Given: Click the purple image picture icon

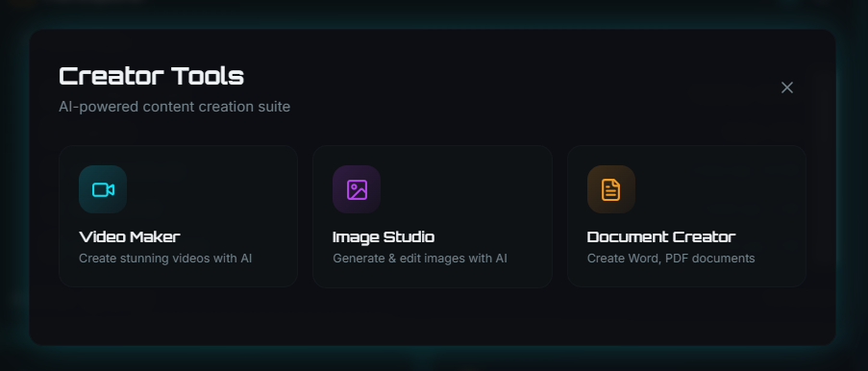Looking at the screenshot, I should [357, 189].
